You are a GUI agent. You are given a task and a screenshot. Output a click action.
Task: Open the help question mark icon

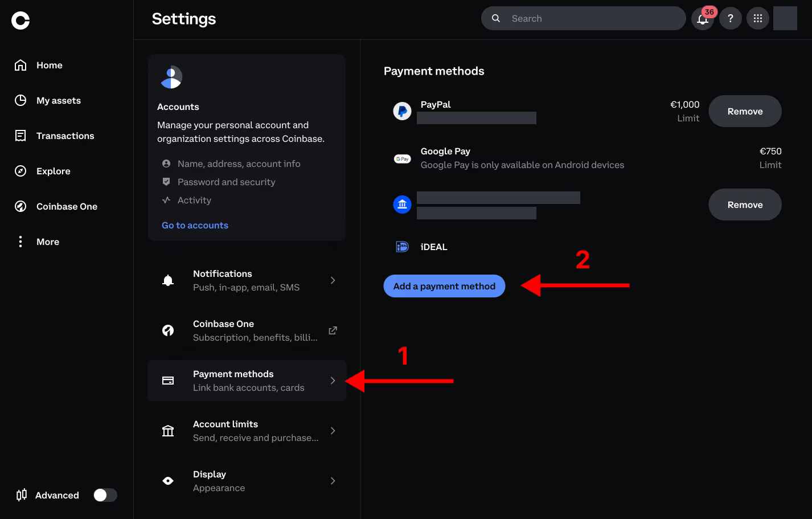coord(730,18)
